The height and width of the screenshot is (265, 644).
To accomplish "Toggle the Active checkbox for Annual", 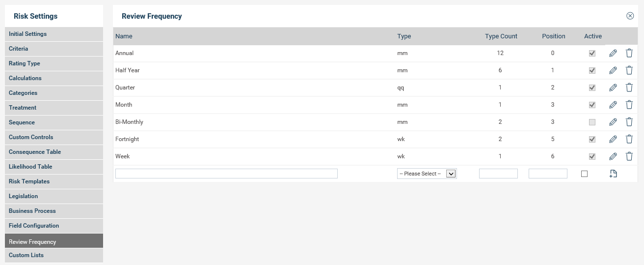I will [x=592, y=53].
